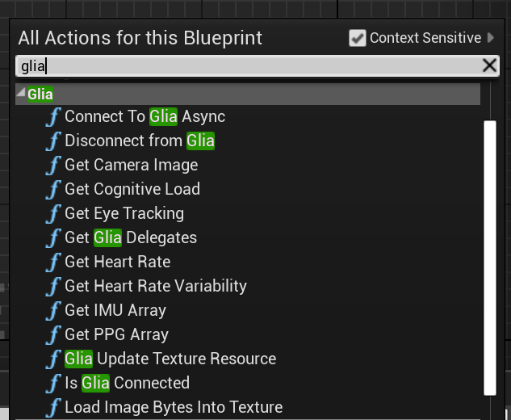Click the Context Sensitive label
511x420 pixels.
pyautogui.click(x=425, y=38)
